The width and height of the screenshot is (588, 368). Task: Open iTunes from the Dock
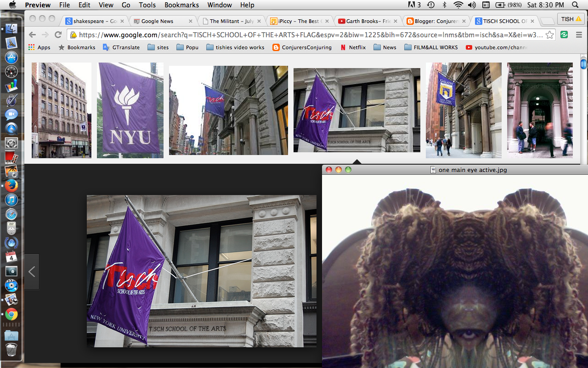(11, 200)
